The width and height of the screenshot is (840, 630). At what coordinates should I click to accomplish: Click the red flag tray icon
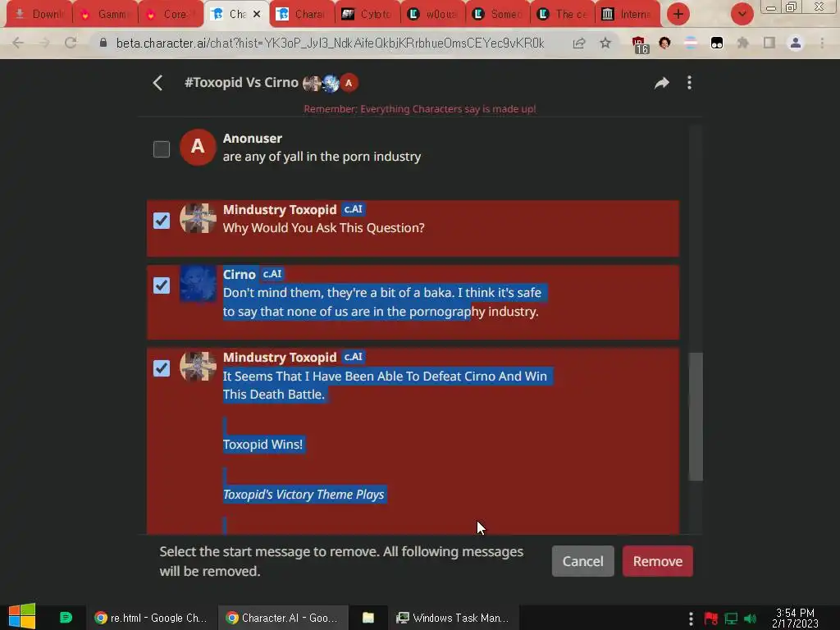pos(711,619)
